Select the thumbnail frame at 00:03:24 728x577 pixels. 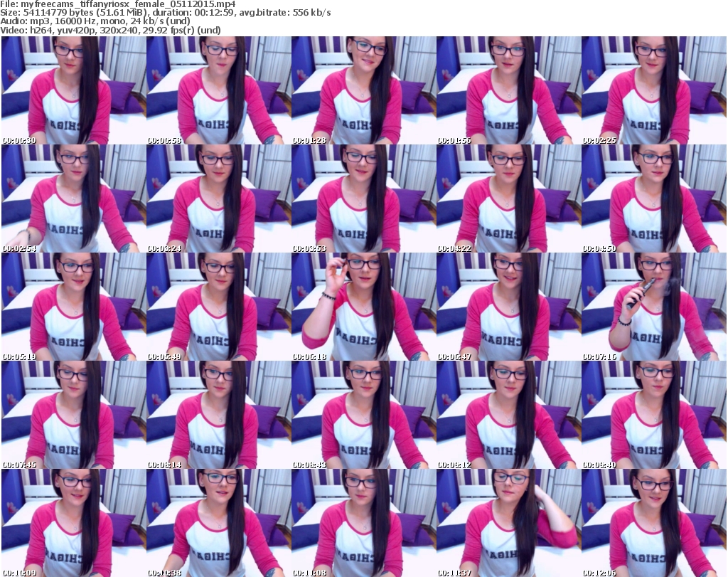219,198
